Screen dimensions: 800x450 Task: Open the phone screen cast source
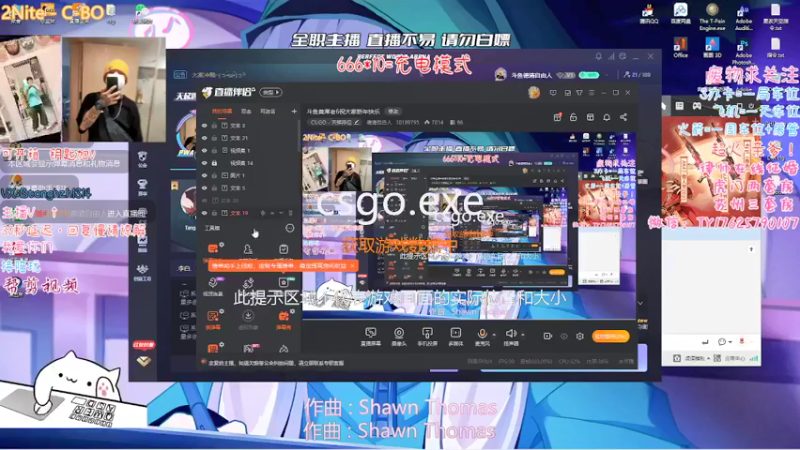[x=427, y=336]
